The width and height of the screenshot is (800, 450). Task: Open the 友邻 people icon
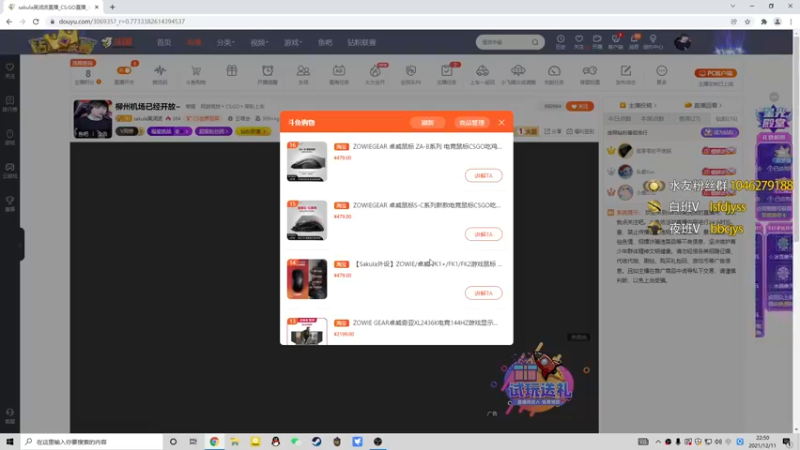click(303, 73)
